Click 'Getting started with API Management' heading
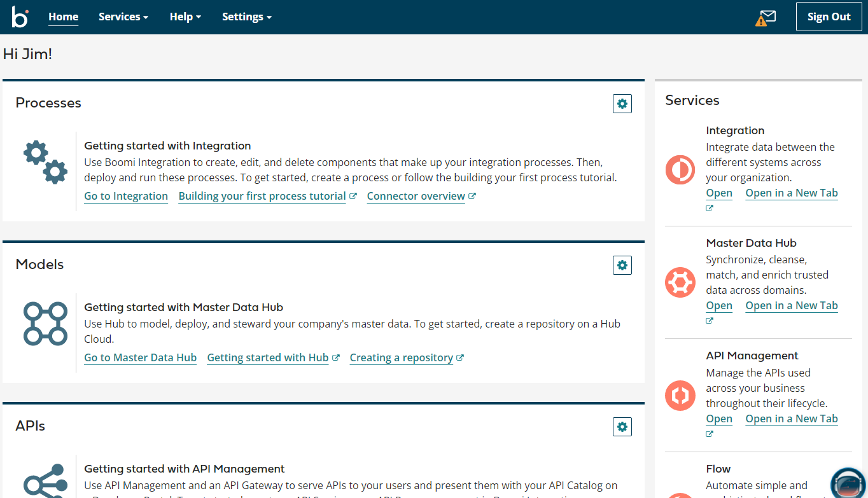Image resolution: width=868 pixels, height=498 pixels. point(185,469)
